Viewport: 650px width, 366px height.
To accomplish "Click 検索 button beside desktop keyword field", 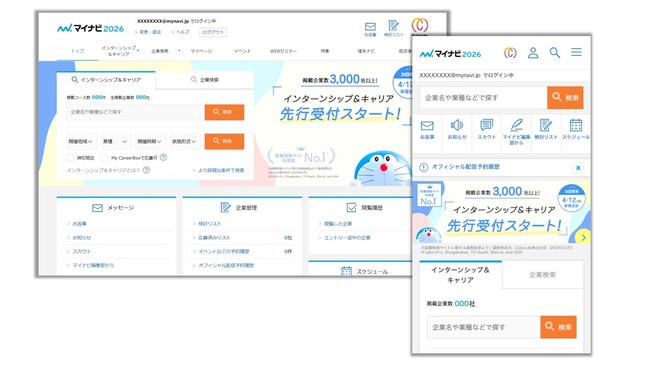I will pos(224,112).
